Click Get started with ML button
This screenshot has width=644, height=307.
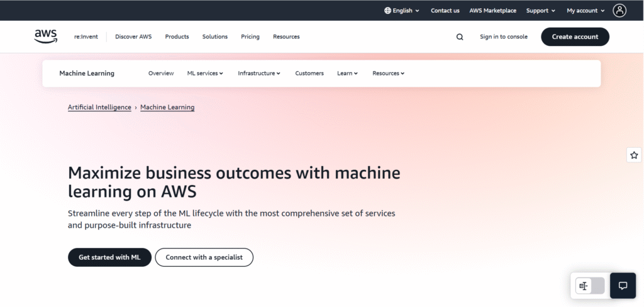pos(109,257)
